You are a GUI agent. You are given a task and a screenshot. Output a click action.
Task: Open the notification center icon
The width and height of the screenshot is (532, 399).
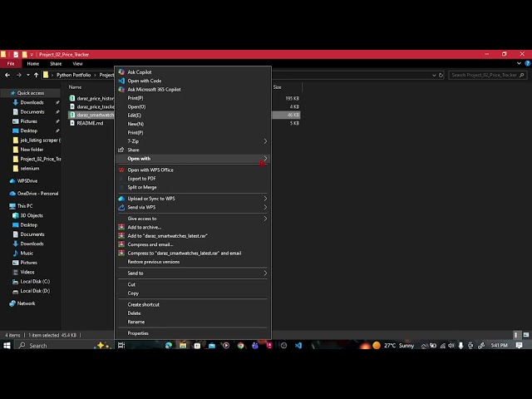tap(519, 346)
